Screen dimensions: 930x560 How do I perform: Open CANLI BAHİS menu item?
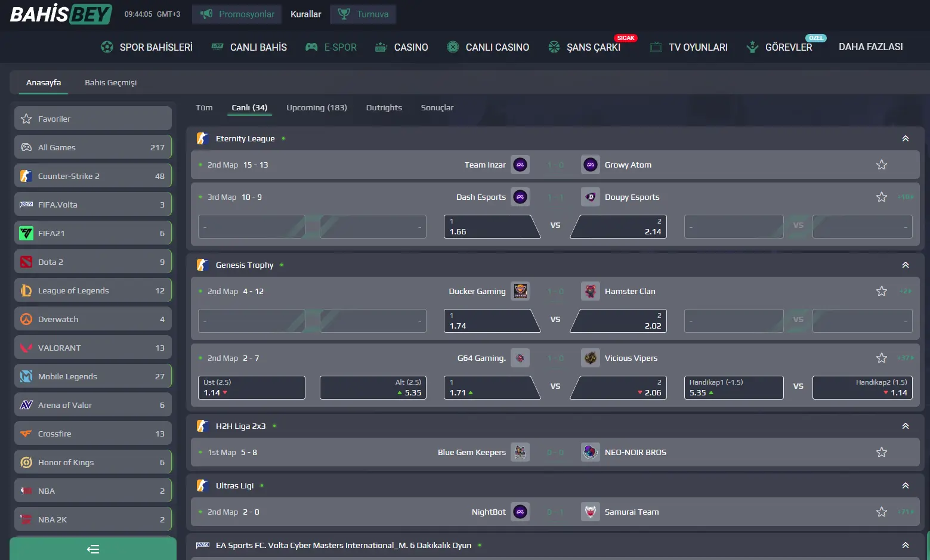(249, 47)
